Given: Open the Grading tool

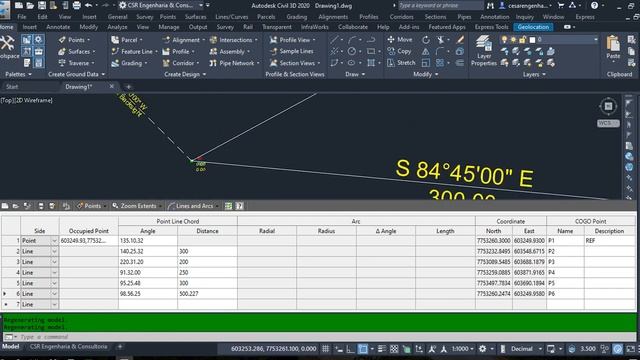Looking at the screenshot, I should click(129, 63).
